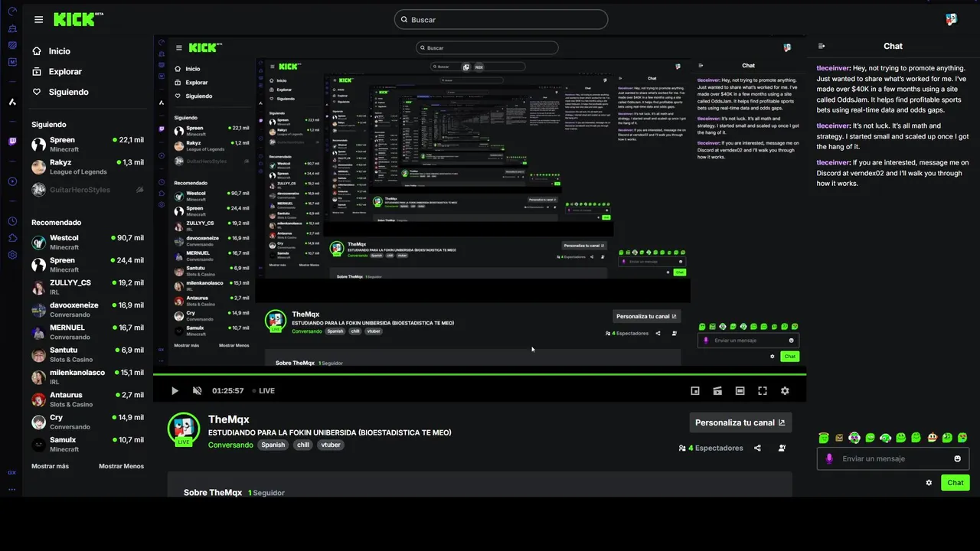Open the extensions cube icon in browser sidebar
This screenshot has height=551, width=980.
(12, 238)
